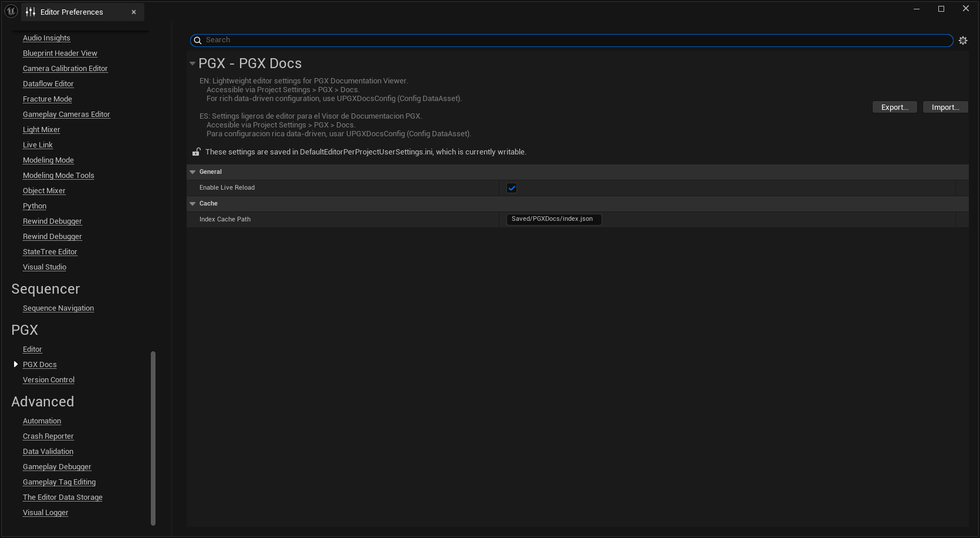Open Camera Calibration Editor settings

pos(65,69)
